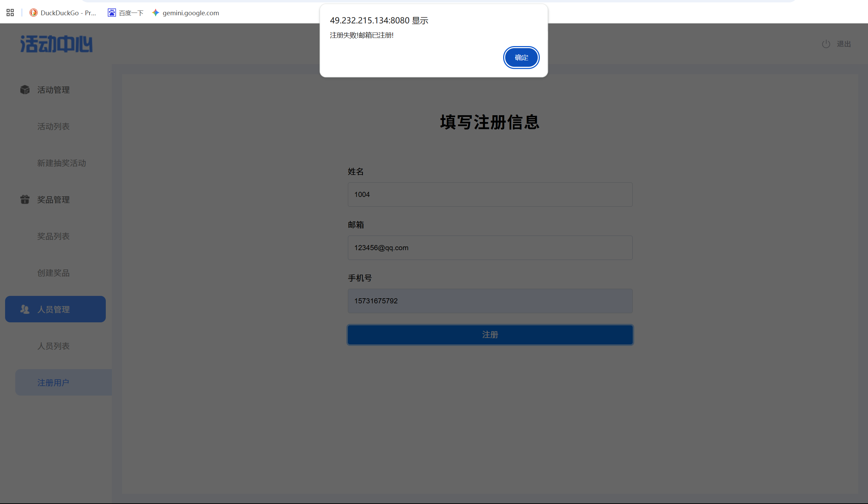Open the Gemini bookmark star icon
The width and height of the screenshot is (868, 504).
click(156, 13)
